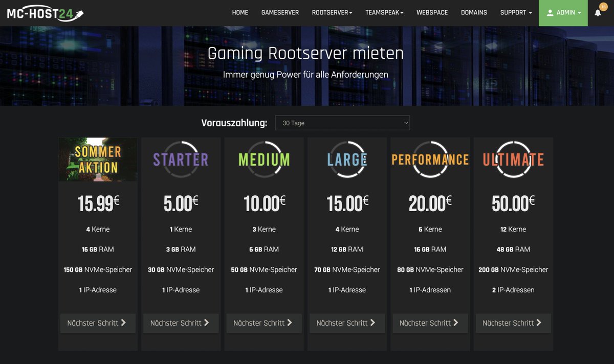Click '70 GB NVMe-Speicher' text
This screenshot has width=614, height=364.
coord(347,270)
